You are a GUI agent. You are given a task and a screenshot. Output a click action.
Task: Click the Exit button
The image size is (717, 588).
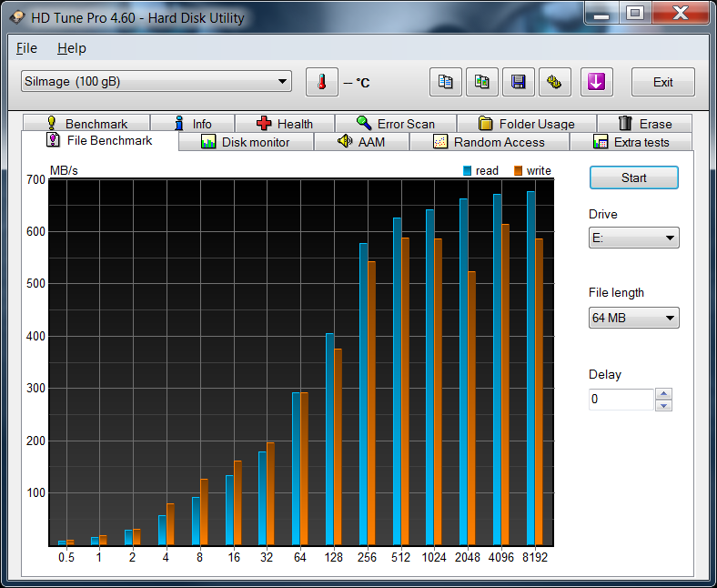[x=662, y=82]
